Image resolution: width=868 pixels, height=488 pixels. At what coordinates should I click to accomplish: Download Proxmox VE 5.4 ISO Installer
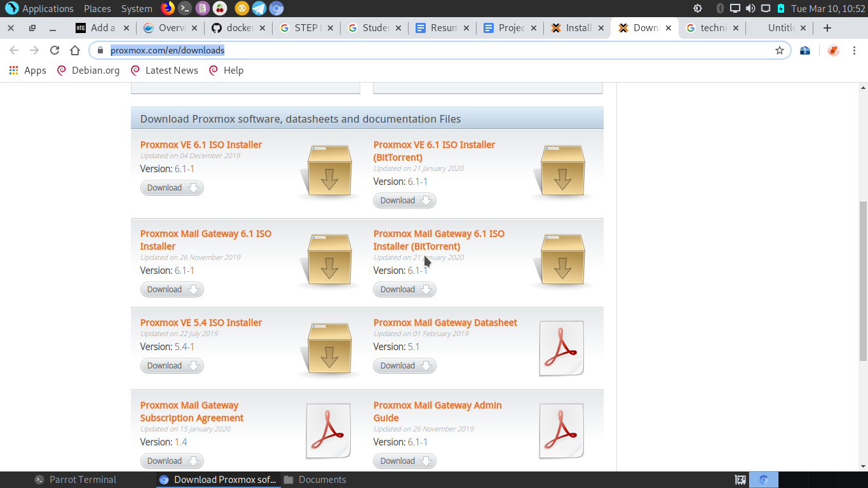172,365
